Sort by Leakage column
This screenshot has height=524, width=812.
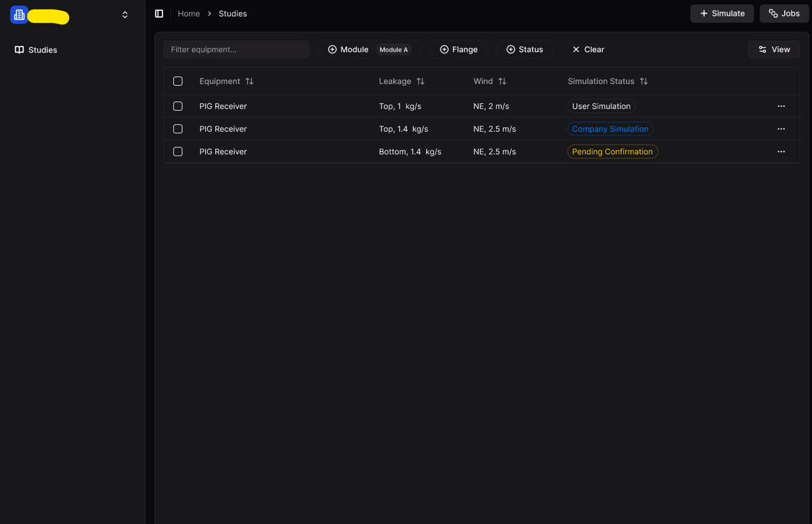tap(402, 81)
